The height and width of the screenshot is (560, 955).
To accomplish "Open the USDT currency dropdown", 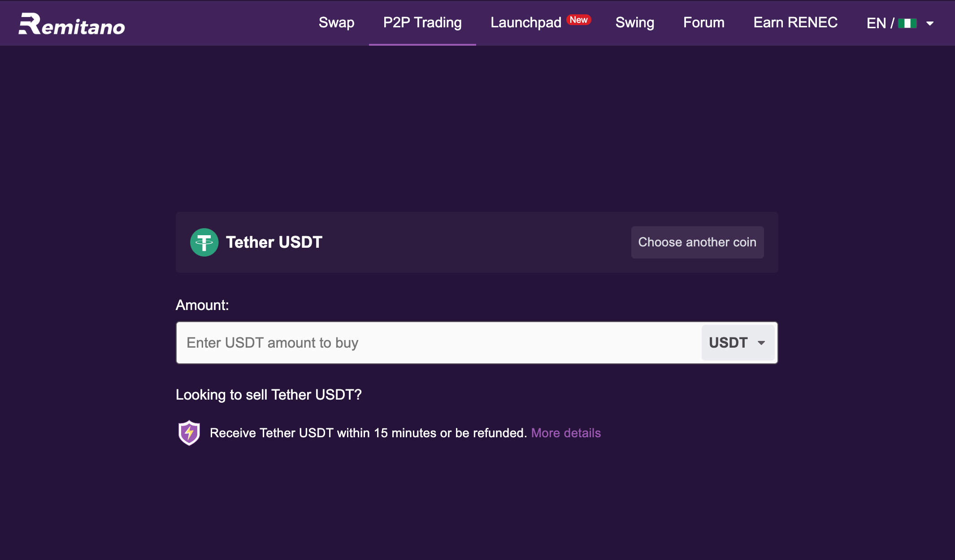I will coord(738,343).
